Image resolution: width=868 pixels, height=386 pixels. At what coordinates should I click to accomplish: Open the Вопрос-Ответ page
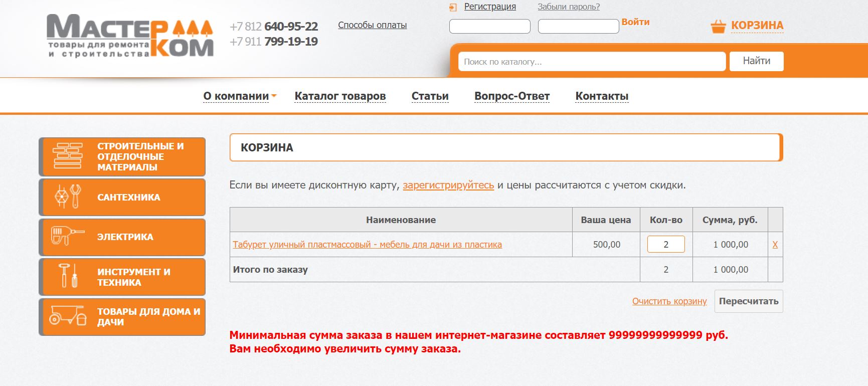tap(511, 96)
